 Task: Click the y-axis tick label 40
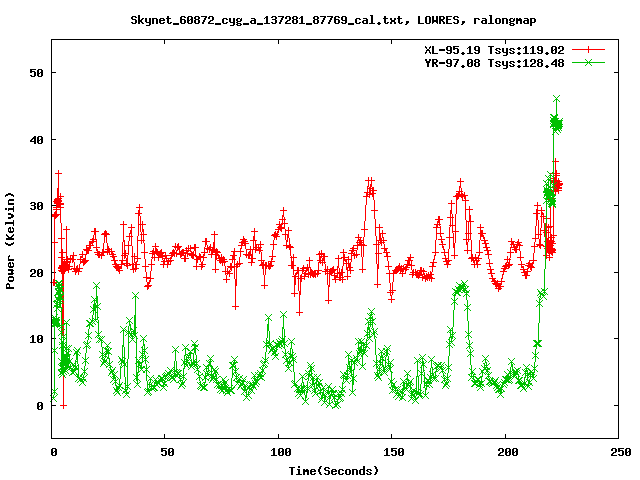coord(36,140)
